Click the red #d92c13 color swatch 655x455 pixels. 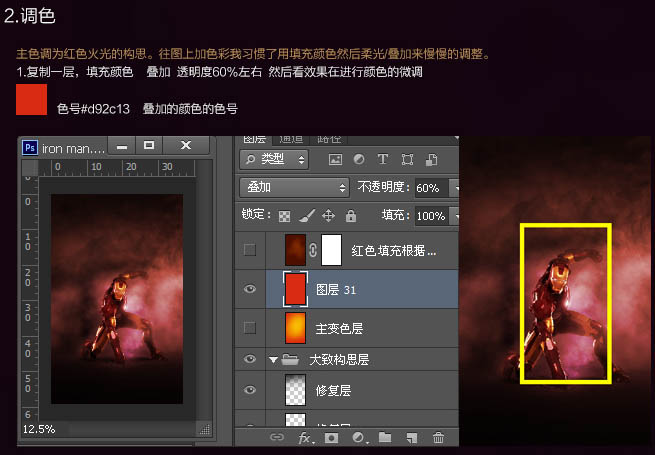click(x=31, y=99)
